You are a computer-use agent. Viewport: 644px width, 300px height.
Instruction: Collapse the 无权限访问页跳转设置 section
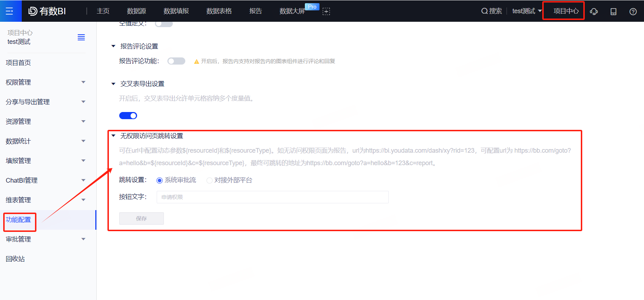(x=114, y=136)
